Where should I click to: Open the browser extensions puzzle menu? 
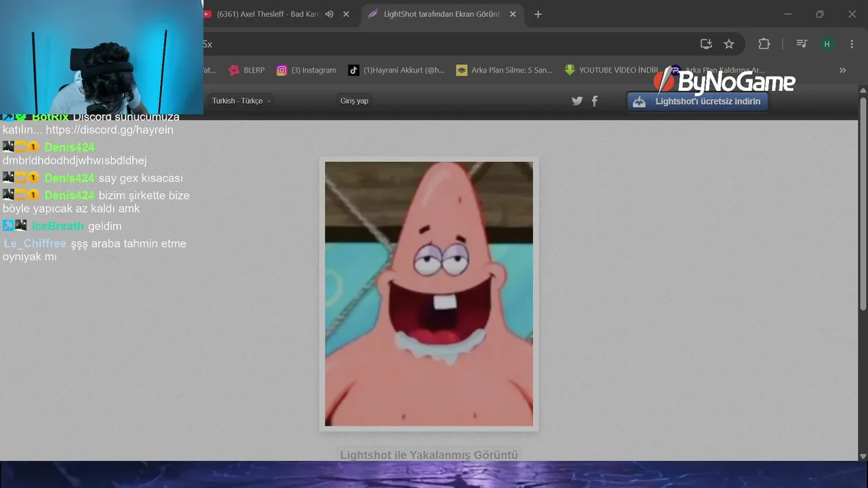point(764,44)
